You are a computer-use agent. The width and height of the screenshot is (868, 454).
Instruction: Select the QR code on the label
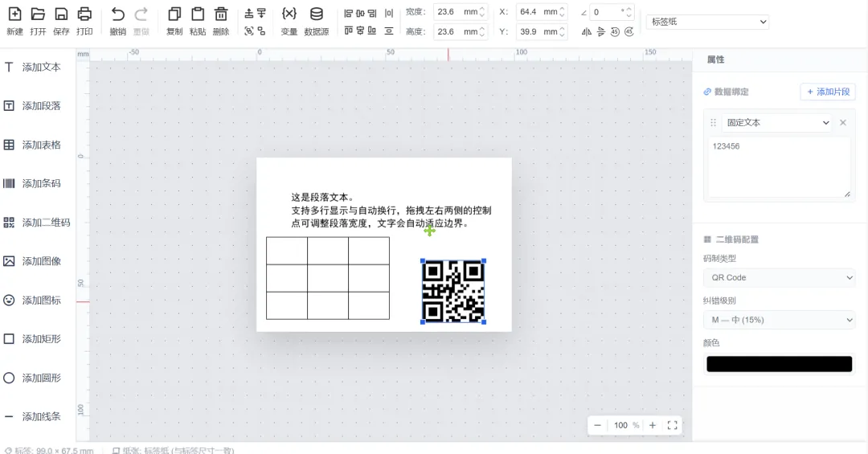tap(453, 291)
